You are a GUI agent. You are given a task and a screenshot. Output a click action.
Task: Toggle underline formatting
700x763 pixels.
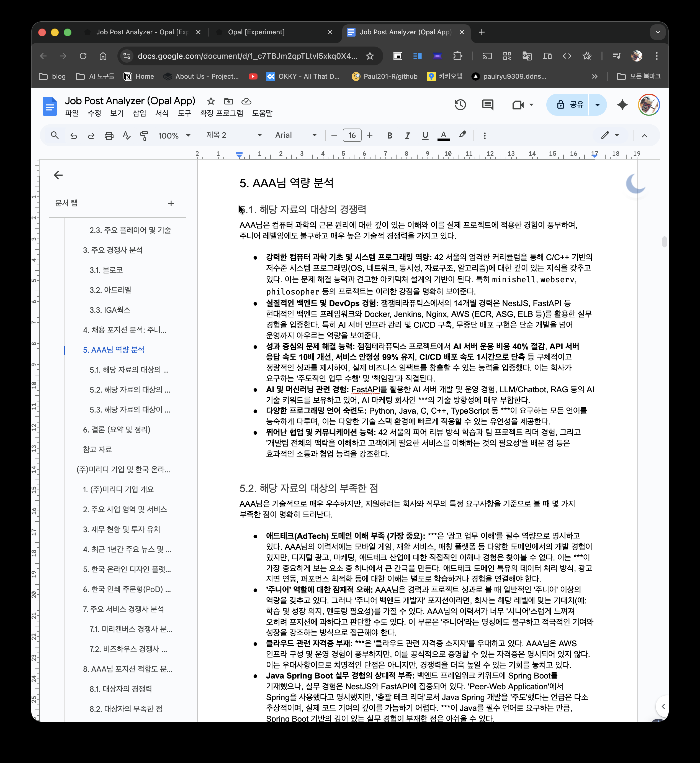tap(425, 135)
